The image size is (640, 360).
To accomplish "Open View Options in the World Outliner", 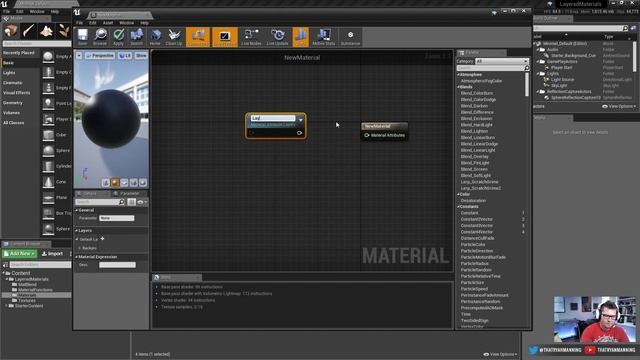I will pyautogui.click(x=619, y=106).
